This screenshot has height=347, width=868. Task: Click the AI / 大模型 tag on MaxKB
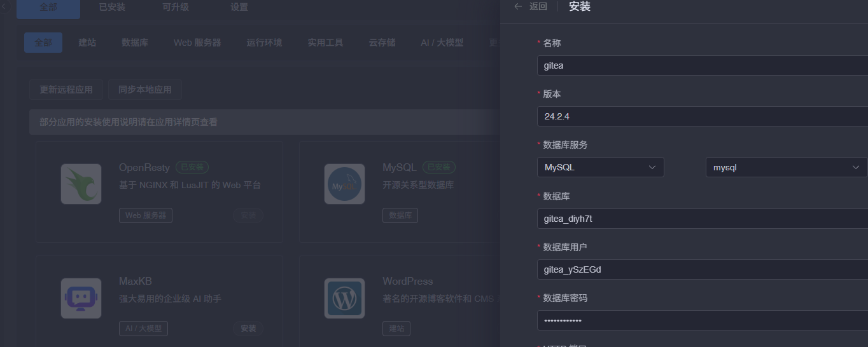pyautogui.click(x=143, y=329)
